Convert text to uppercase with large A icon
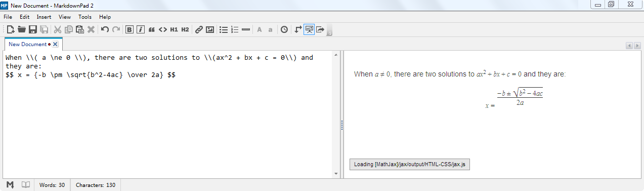This screenshot has width=644, height=191. click(x=259, y=29)
